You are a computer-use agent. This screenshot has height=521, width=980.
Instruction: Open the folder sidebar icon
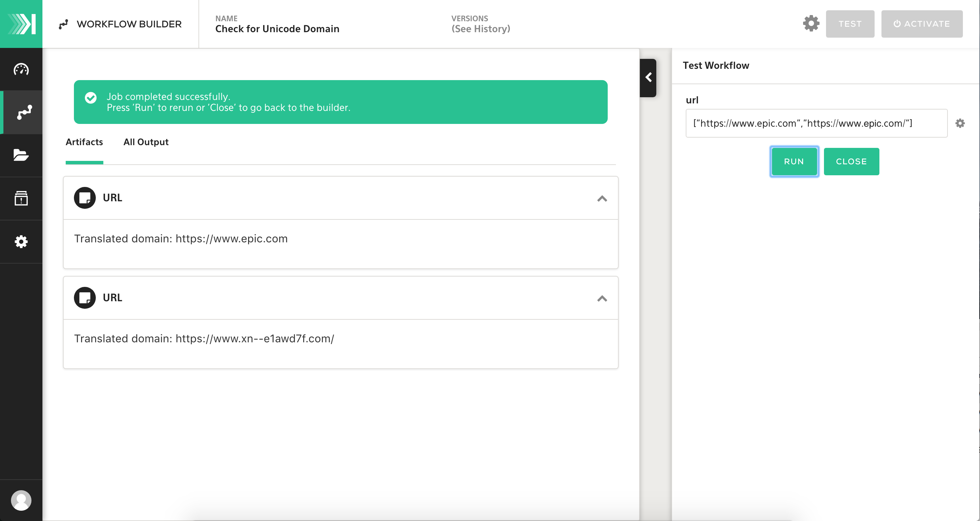point(21,155)
